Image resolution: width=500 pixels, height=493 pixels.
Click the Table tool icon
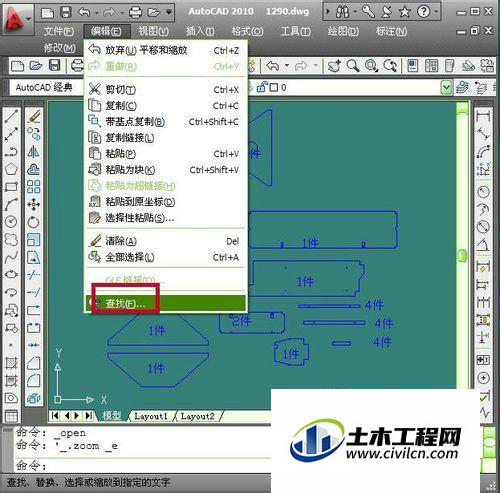click(x=11, y=416)
